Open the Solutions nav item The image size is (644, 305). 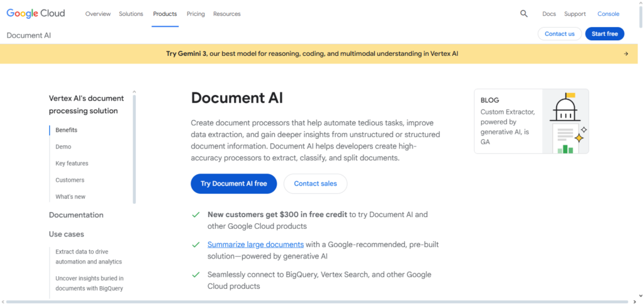pyautogui.click(x=131, y=14)
